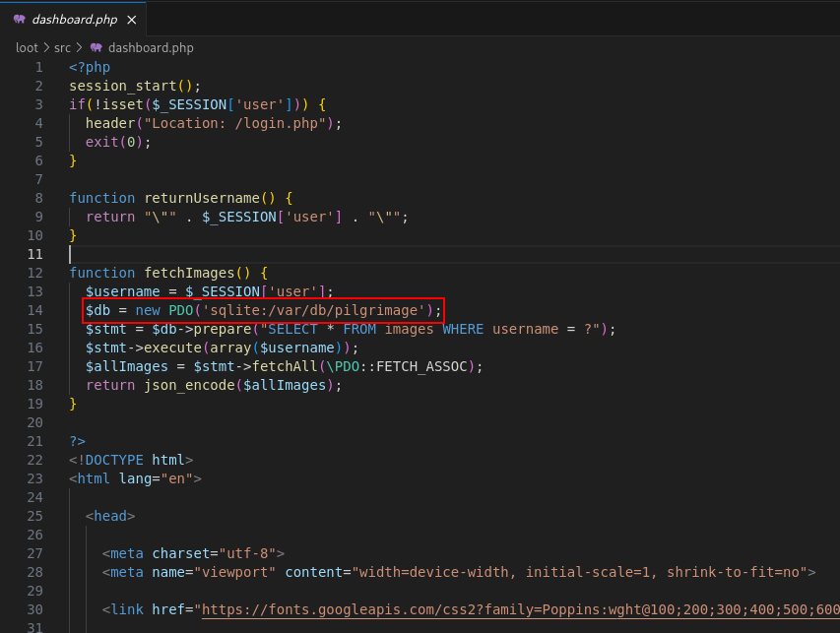
Task: Click the <!DOCTYPE html> line
Action: click(x=131, y=460)
